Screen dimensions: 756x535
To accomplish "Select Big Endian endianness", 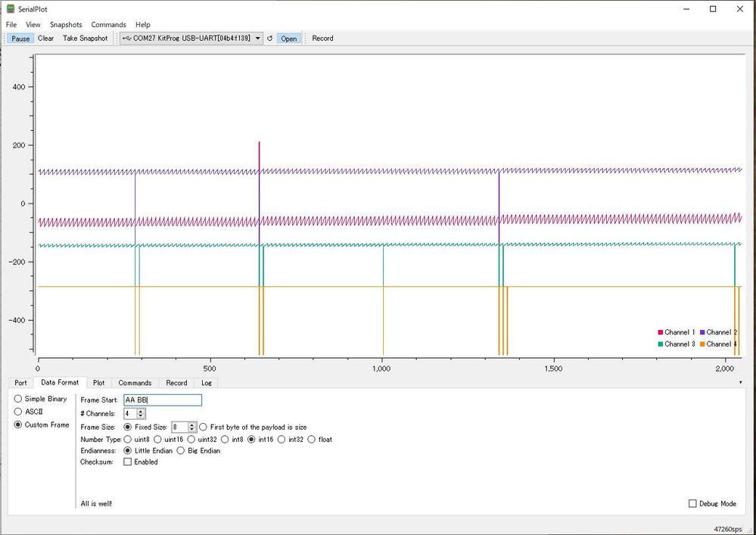I will tap(180, 450).
